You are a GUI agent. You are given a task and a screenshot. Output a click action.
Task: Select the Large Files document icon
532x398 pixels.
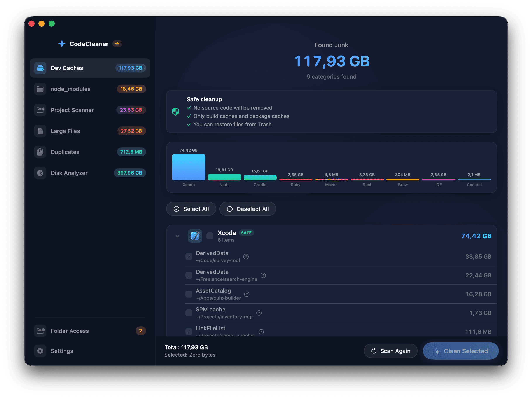(40, 131)
